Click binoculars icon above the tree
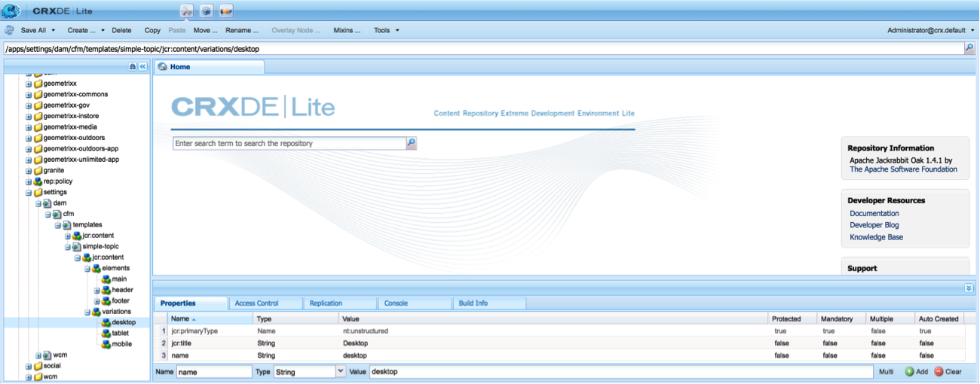Image resolution: width=980 pixels, height=384 pixels. (133, 67)
